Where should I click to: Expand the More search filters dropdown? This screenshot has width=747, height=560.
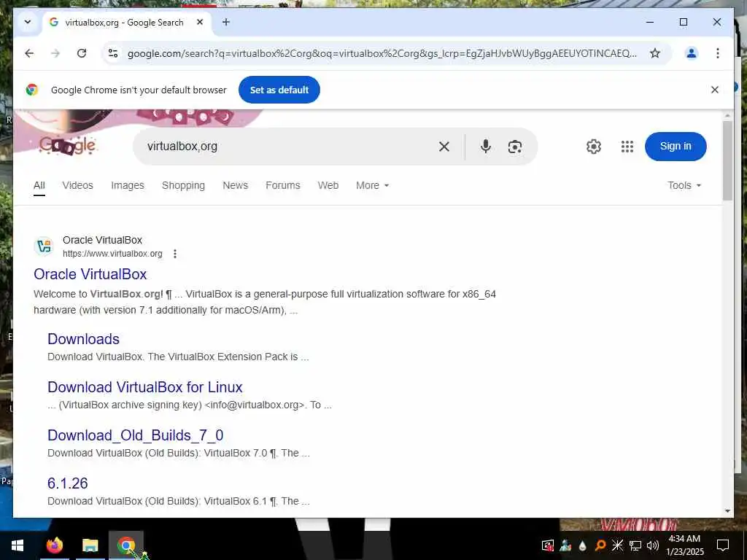[x=373, y=185]
